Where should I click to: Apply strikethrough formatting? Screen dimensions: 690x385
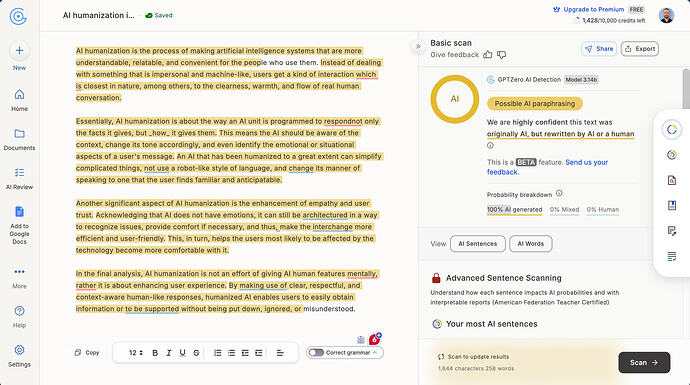point(196,353)
